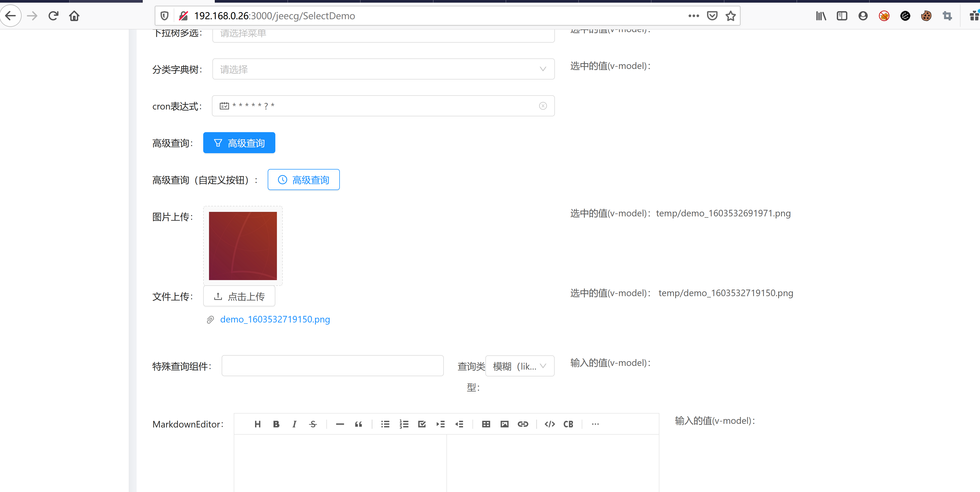The height and width of the screenshot is (492, 980).
Task: Insert a table in the MarkdownEditor
Action: pyautogui.click(x=486, y=424)
